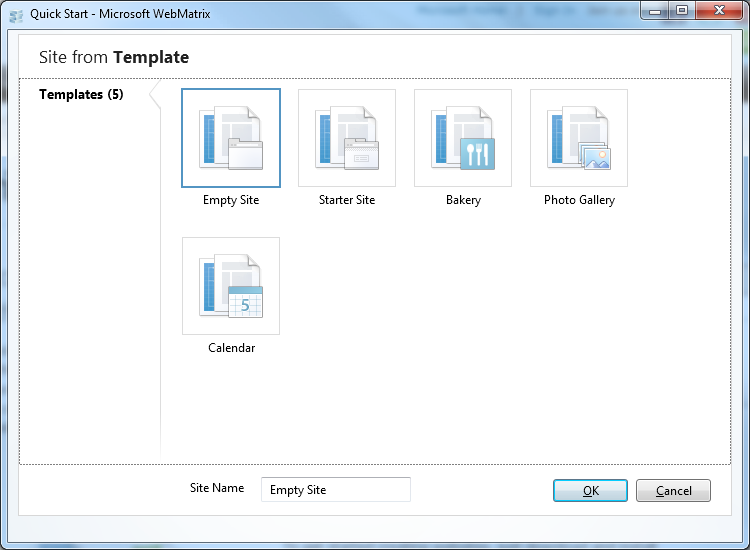Image resolution: width=750 pixels, height=550 pixels.
Task: Click the "Bakery" label text
Action: pos(463,200)
